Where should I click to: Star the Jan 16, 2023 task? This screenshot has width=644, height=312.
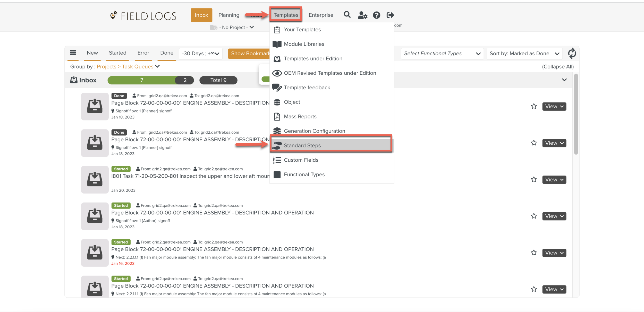click(x=534, y=253)
